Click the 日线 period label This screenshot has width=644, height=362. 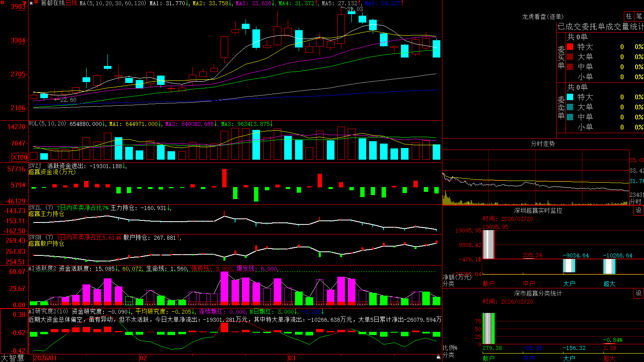click(x=71, y=3)
